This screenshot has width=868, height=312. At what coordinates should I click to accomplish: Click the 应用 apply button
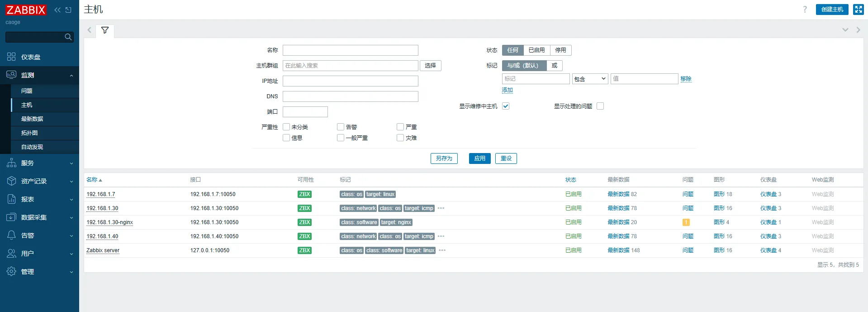pos(480,158)
